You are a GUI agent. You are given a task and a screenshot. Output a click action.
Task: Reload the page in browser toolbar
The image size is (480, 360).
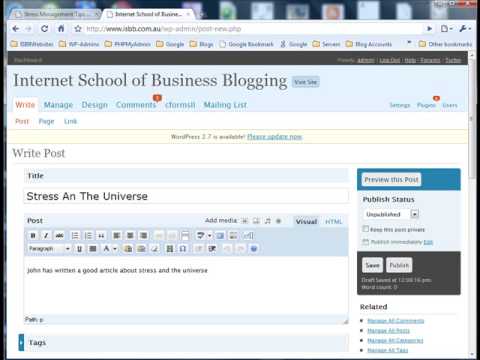44,29
